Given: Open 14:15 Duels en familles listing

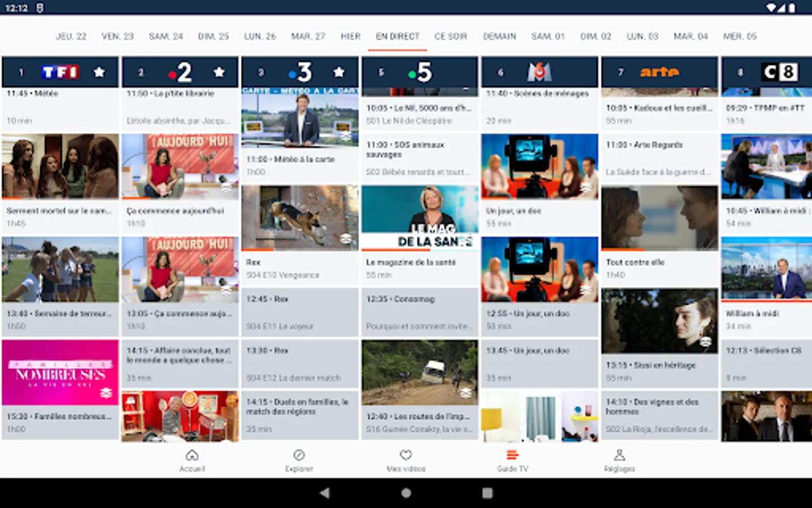Looking at the screenshot, I should [x=300, y=415].
